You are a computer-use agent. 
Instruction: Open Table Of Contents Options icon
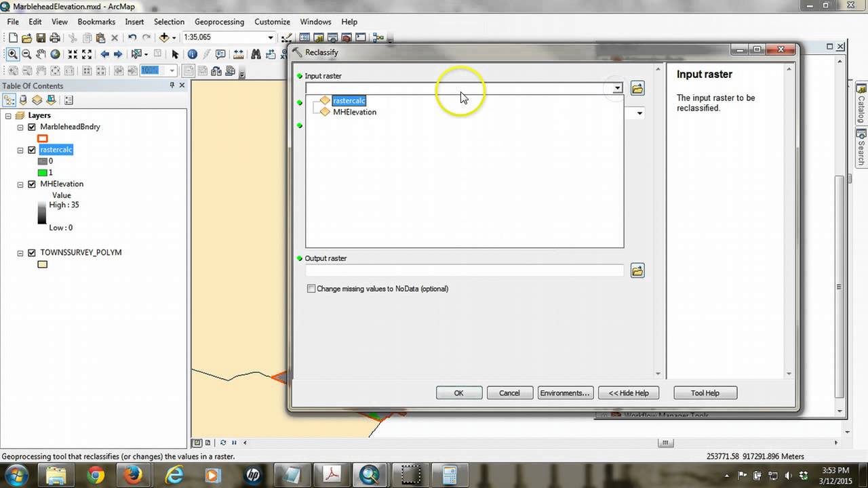(68, 100)
